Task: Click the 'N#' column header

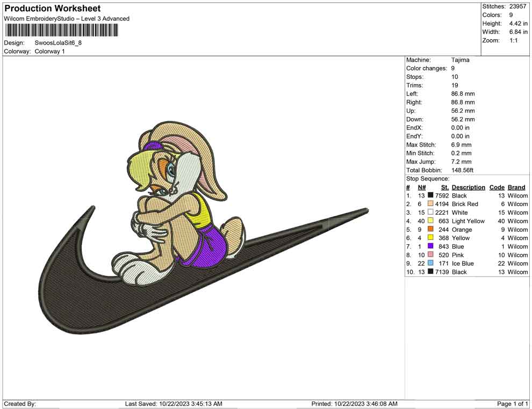Action: point(422,187)
